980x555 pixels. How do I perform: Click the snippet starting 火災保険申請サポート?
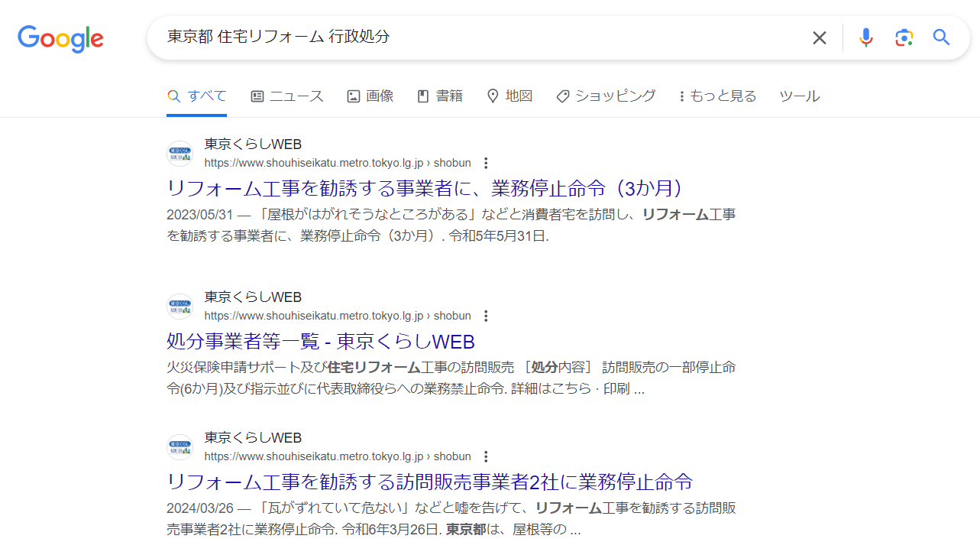coord(451,378)
